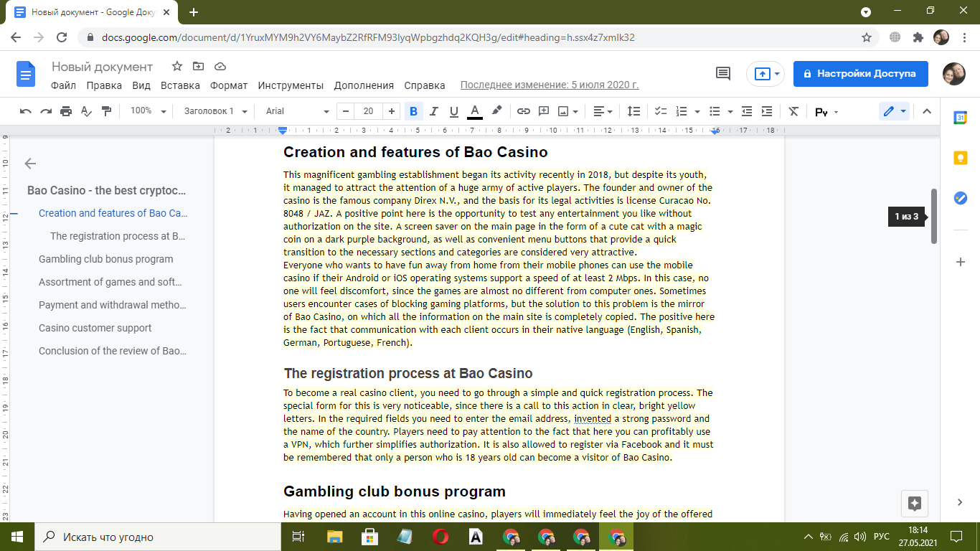Open the Формат menu

point(229,85)
